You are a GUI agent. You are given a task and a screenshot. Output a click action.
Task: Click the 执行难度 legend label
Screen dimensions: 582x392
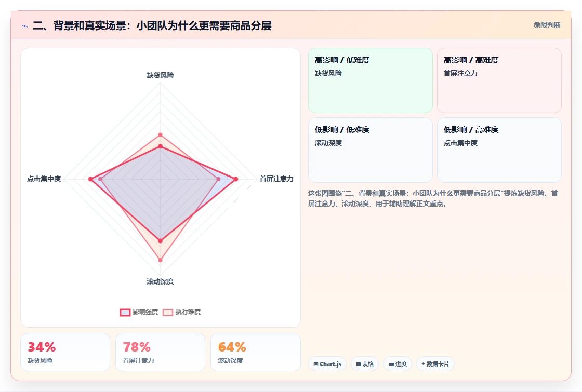coord(188,312)
